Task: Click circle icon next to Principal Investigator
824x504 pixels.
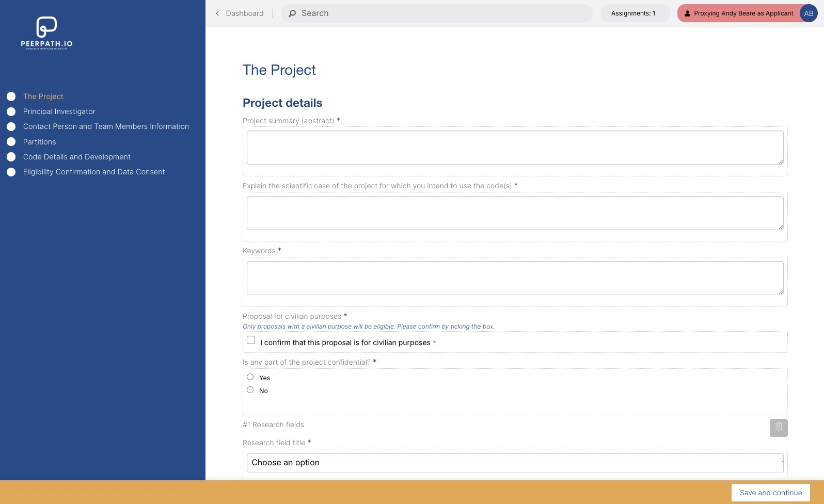Action: pyautogui.click(x=11, y=111)
